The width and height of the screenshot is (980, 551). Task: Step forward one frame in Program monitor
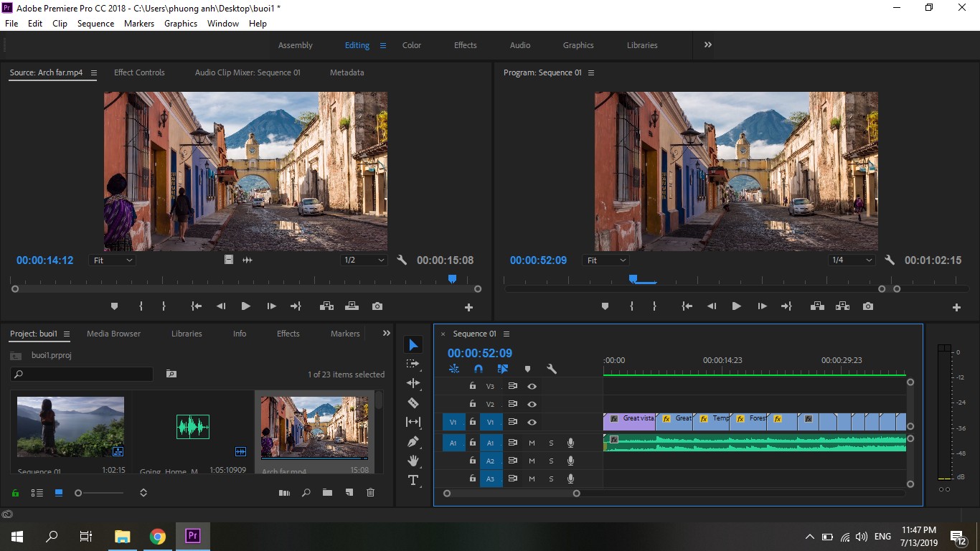(x=762, y=306)
